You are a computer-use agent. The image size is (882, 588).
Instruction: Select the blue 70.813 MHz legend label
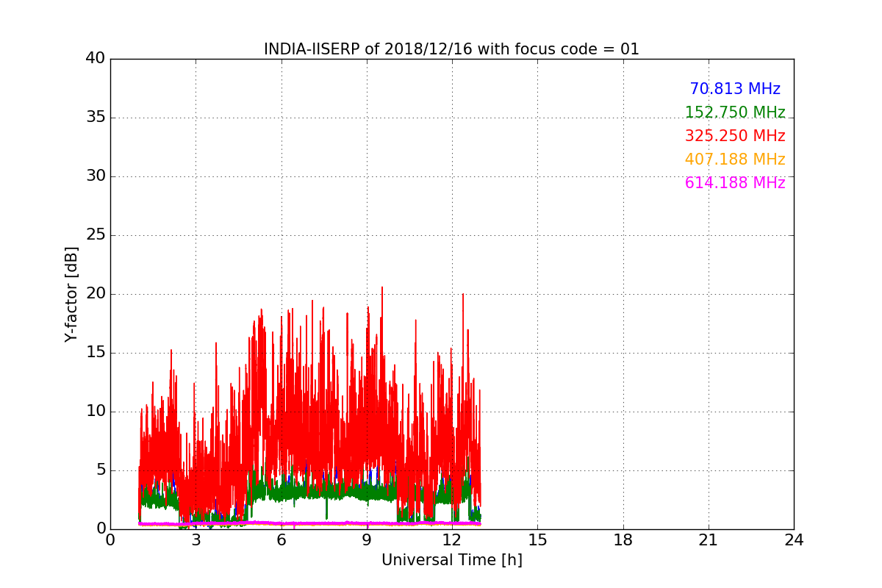click(x=735, y=89)
